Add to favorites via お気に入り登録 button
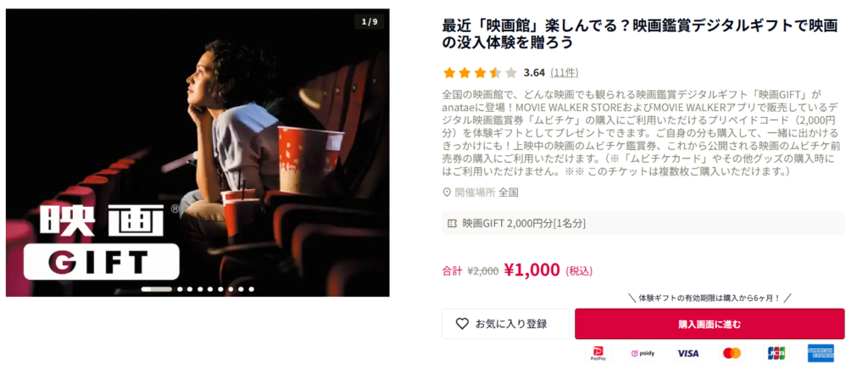This screenshot has width=868, height=373. pos(505,324)
